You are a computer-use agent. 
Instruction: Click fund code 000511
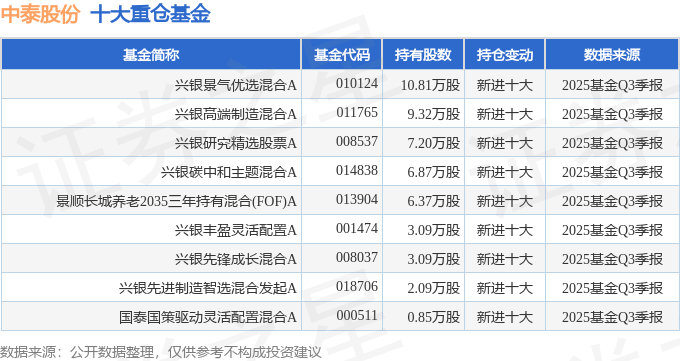coord(357,316)
